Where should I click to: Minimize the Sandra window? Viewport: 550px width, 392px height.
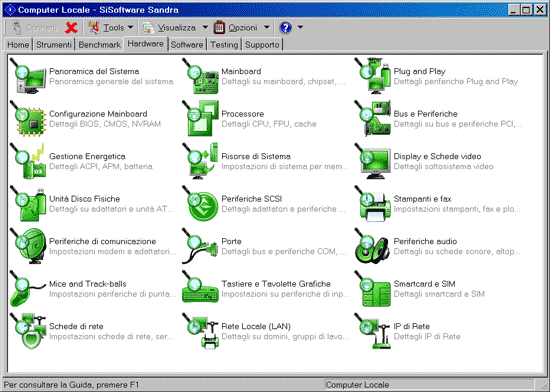(514, 10)
